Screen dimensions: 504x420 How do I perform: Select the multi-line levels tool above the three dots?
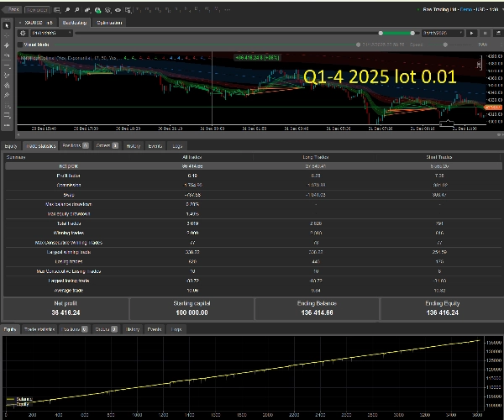(7, 115)
